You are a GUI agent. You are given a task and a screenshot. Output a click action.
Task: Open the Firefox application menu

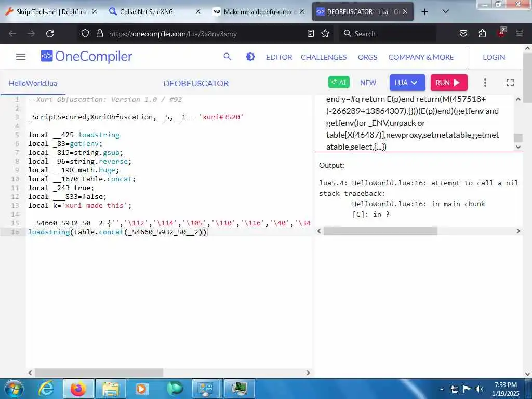520,33
